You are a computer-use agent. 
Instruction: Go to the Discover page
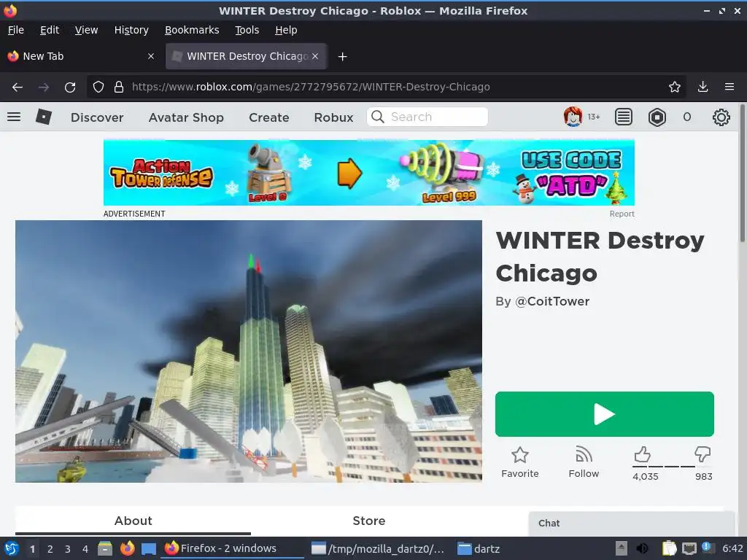(x=97, y=117)
